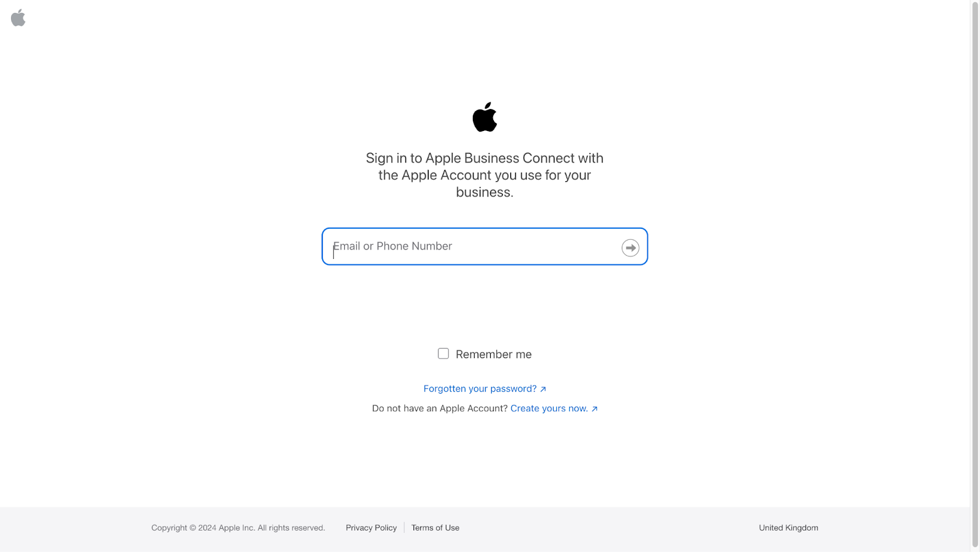This screenshot has width=980, height=552.
Task: Click the Apple logo in top-left corner
Action: click(x=18, y=18)
